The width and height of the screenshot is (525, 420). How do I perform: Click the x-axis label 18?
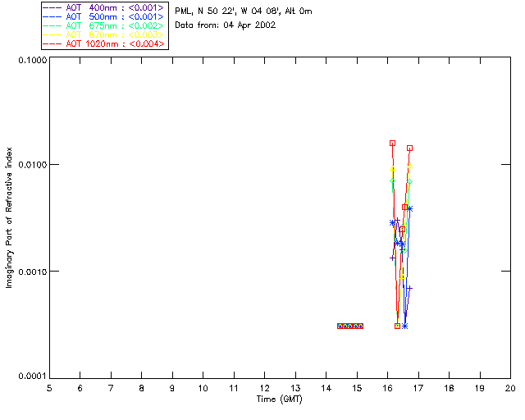coord(449,389)
